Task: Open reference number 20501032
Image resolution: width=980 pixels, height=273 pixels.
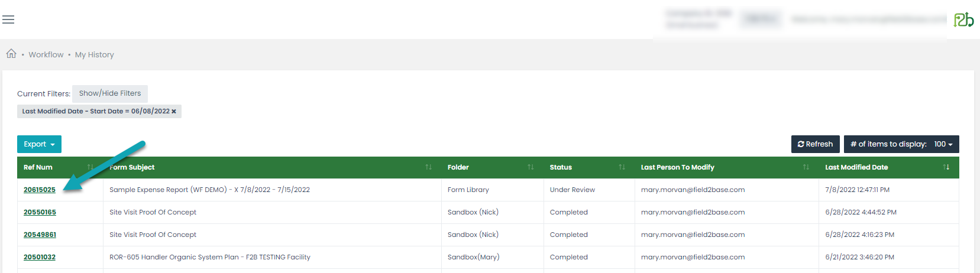Action: click(x=40, y=257)
